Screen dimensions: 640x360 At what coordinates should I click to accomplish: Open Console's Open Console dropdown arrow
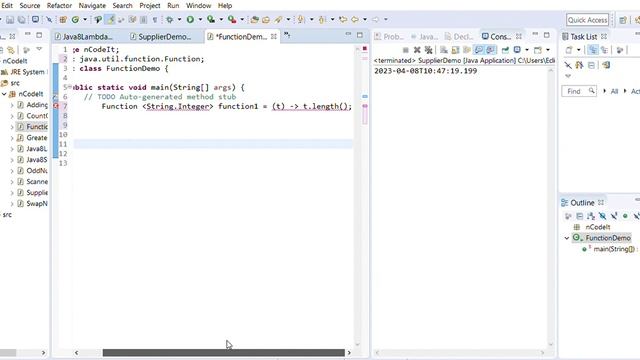point(548,50)
